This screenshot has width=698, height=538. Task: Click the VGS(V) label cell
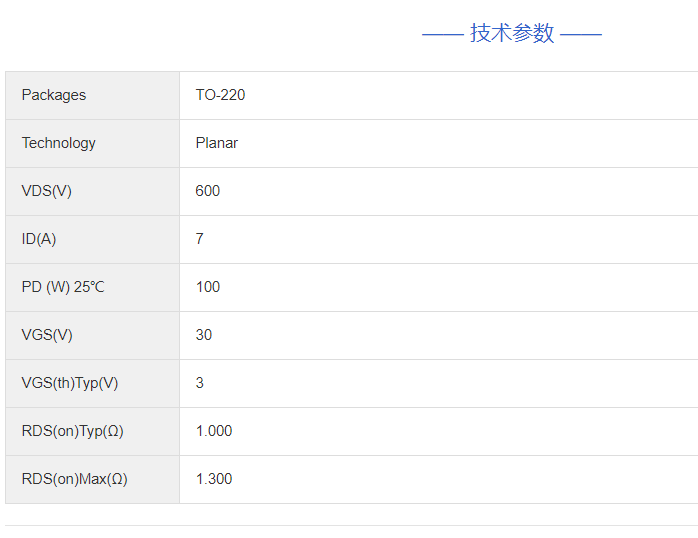[47, 335]
